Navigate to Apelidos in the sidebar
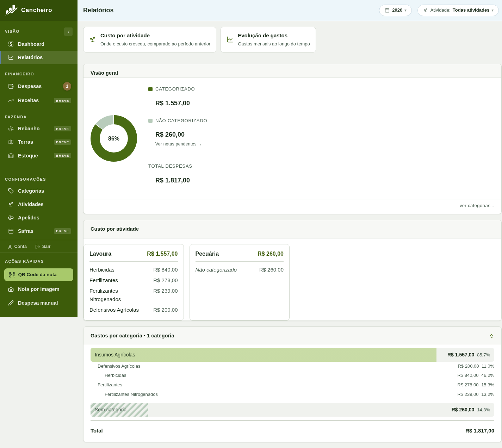Image resolution: width=502 pixels, height=448 pixels. click(x=39, y=218)
